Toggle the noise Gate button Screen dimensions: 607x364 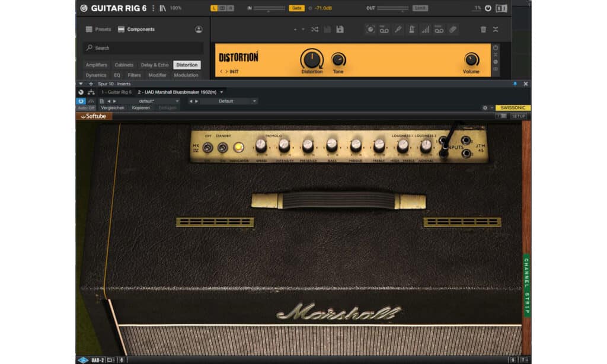tap(296, 8)
